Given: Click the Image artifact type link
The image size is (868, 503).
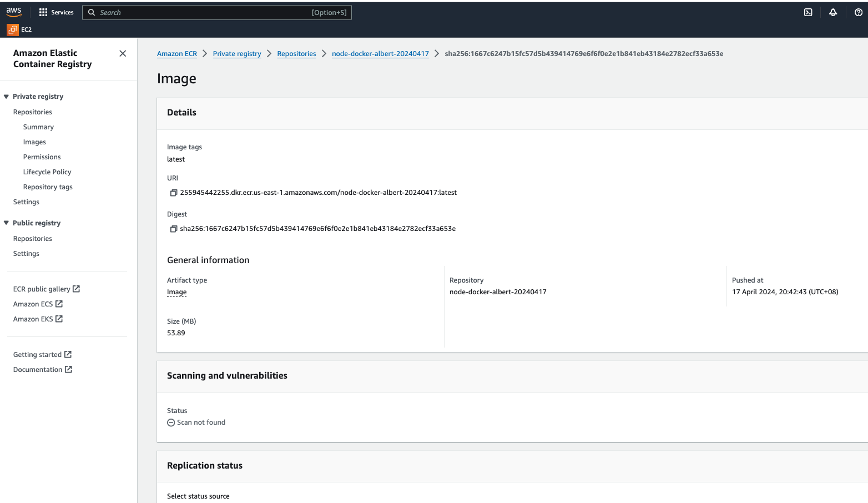Looking at the screenshot, I should pyautogui.click(x=177, y=292).
